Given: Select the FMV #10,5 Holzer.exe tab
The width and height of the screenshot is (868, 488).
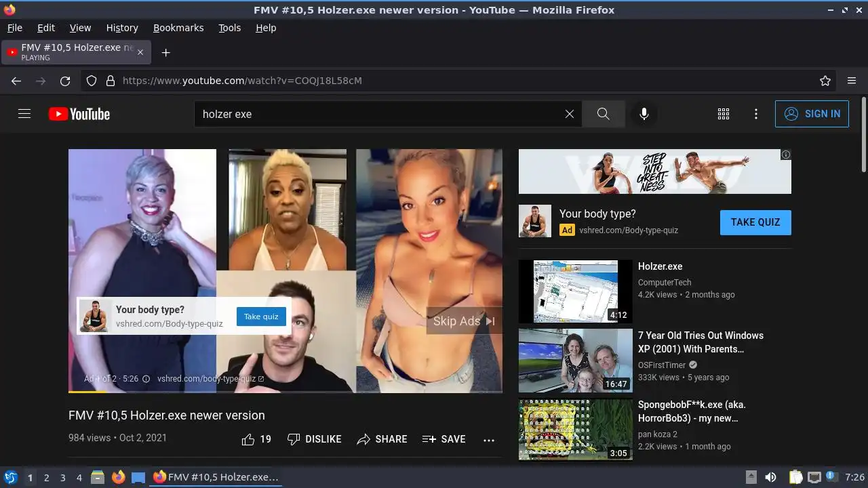Looking at the screenshot, I should click(x=76, y=52).
